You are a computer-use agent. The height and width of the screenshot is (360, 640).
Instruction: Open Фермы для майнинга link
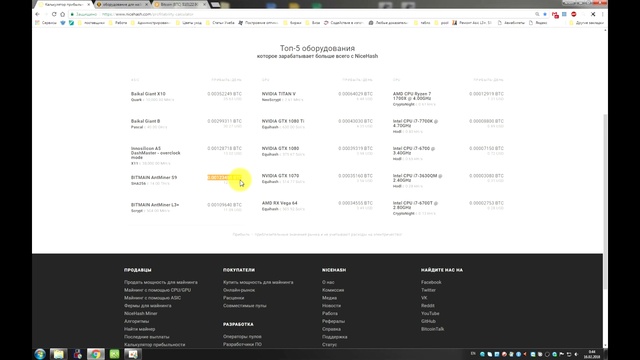coord(148,305)
